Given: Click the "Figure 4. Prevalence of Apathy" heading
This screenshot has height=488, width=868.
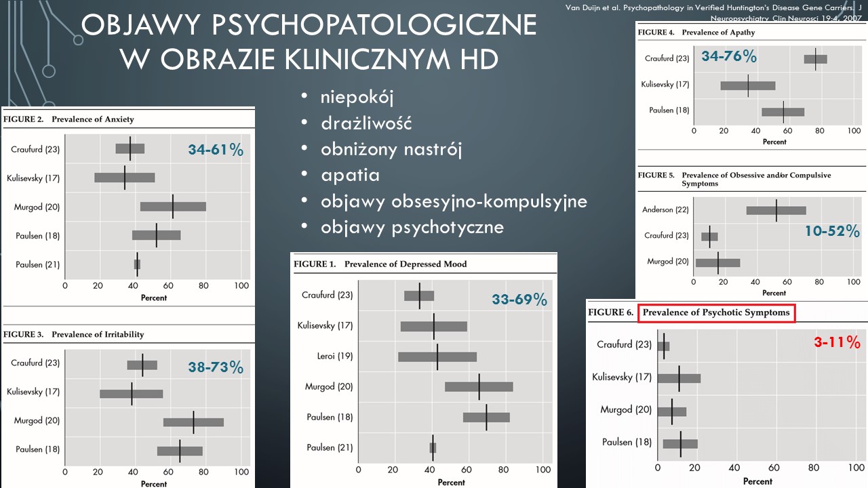Looking at the screenshot, I should click(x=697, y=33).
